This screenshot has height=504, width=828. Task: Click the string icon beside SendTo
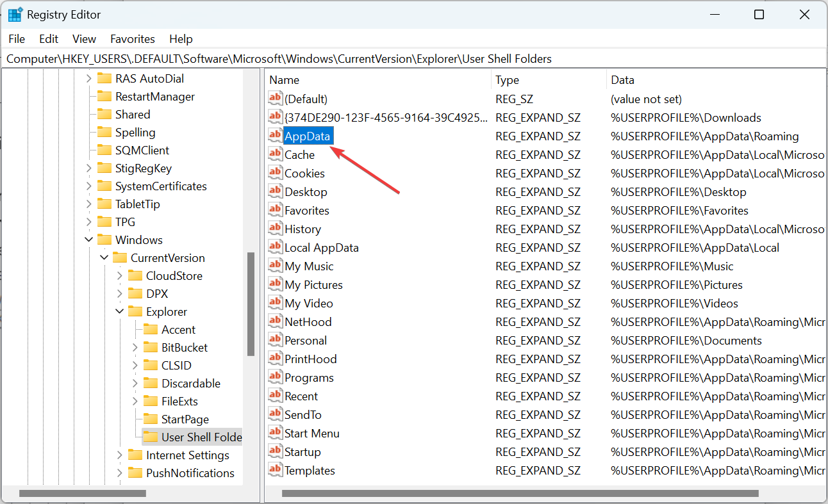pos(275,414)
